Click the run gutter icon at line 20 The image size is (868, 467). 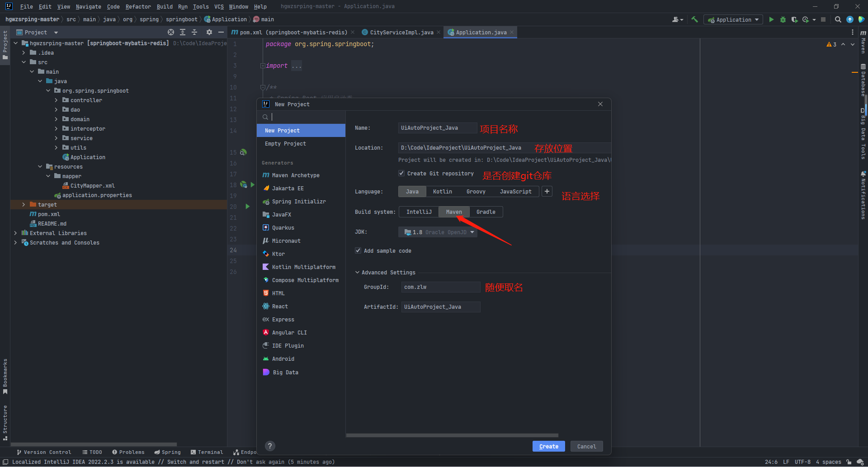pos(247,206)
